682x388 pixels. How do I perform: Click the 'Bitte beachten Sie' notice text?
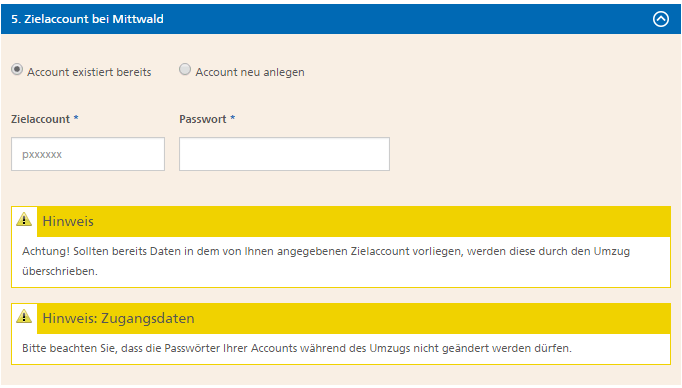(x=297, y=348)
